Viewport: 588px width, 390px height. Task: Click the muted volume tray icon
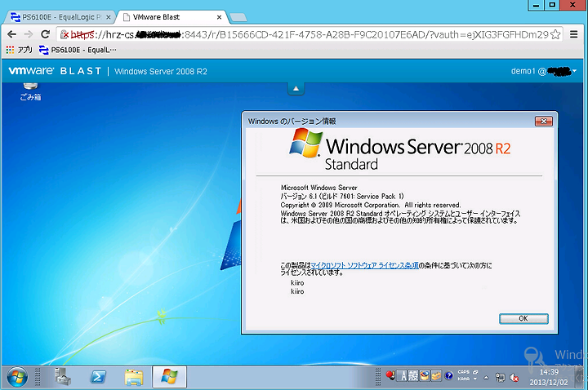click(x=514, y=378)
